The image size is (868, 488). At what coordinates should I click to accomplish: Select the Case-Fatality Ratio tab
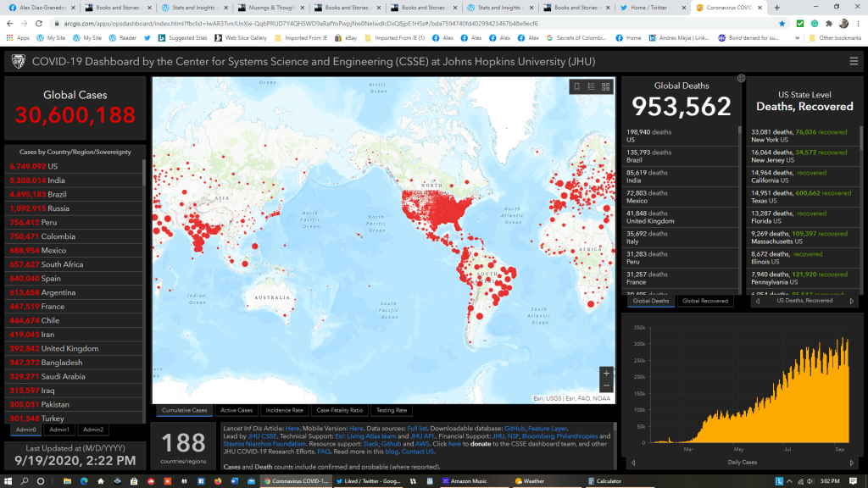coord(338,410)
